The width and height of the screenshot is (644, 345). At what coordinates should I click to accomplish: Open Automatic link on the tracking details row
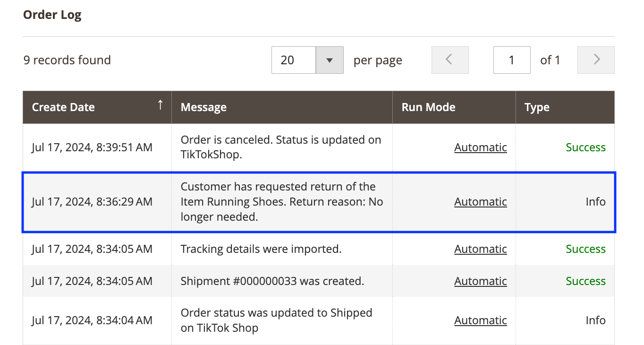tap(480, 249)
